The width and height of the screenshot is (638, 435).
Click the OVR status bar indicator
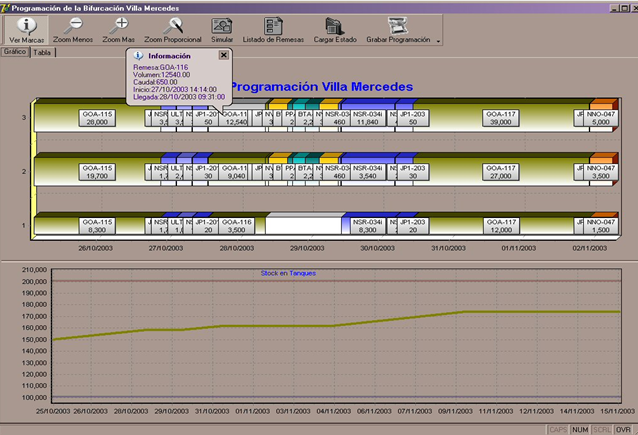click(x=623, y=430)
